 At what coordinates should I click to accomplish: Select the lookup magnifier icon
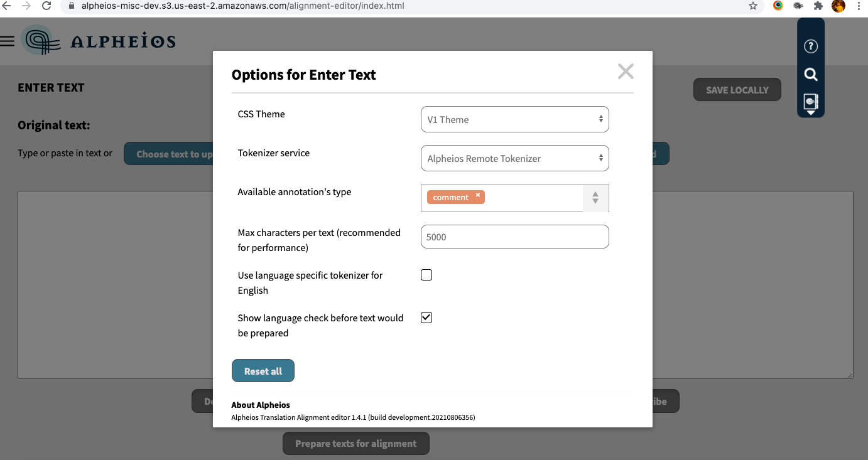(x=811, y=74)
